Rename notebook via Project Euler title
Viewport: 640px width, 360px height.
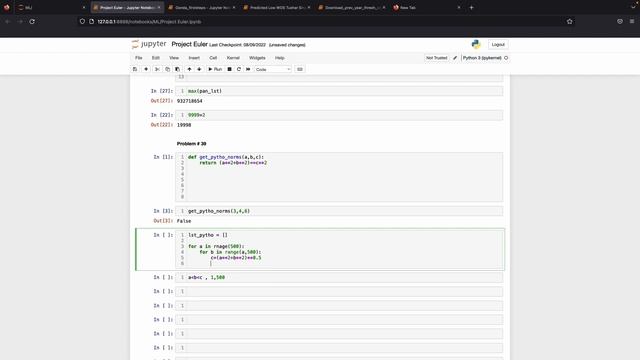[x=189, y=44]
